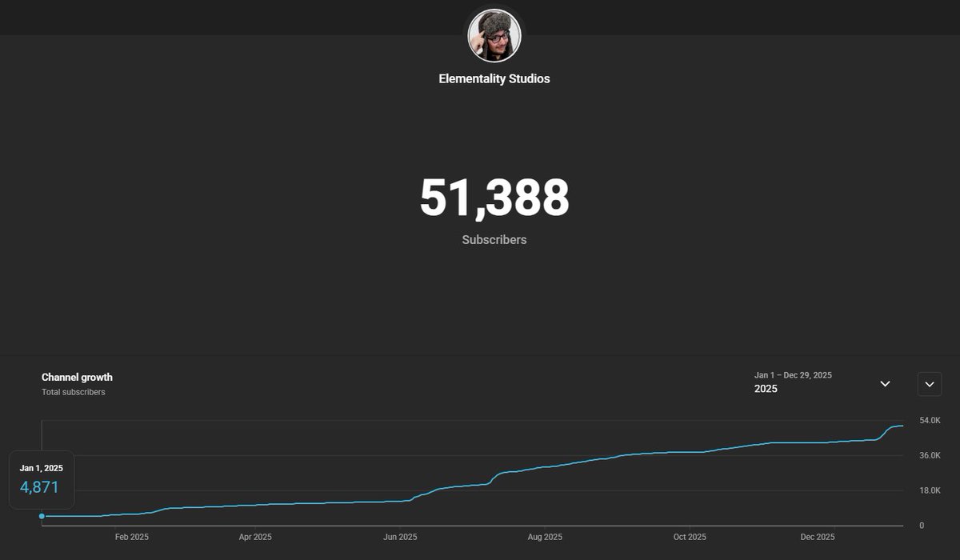Click the 18.0K y-axis label
The image size is (960, 560).
(x=930, y=490)
